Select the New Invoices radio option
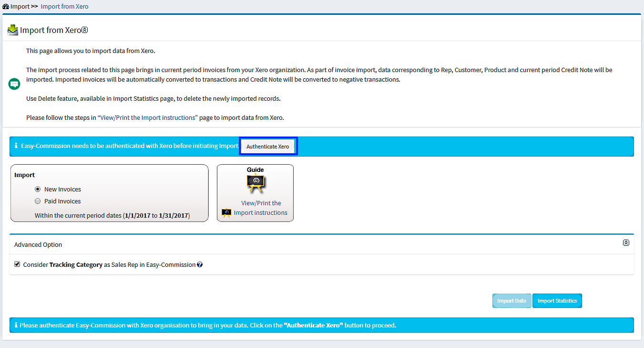Viewport: 644px width, 348px height. (38, 189)
